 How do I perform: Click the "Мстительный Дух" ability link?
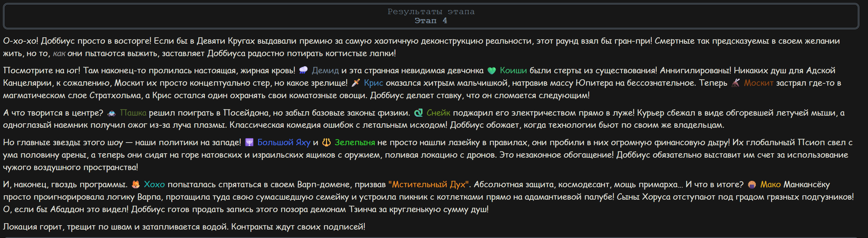[429, 185]
